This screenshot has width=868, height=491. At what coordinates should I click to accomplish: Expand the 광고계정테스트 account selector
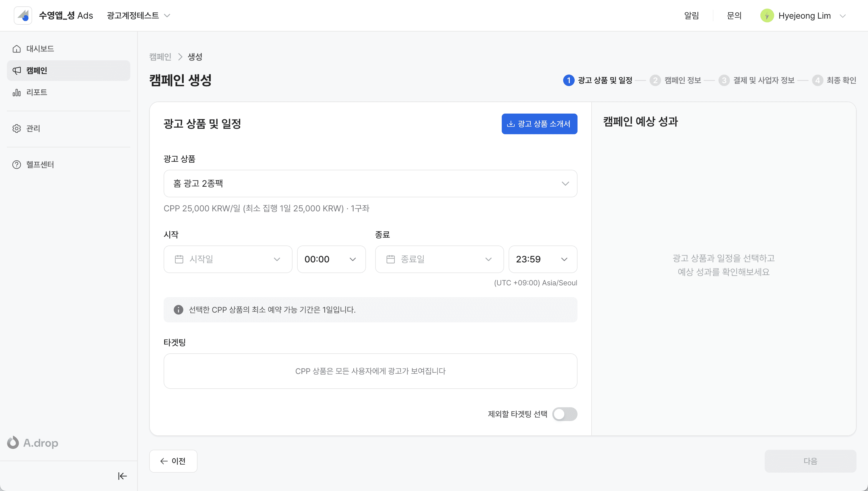[x=138, y=15]
